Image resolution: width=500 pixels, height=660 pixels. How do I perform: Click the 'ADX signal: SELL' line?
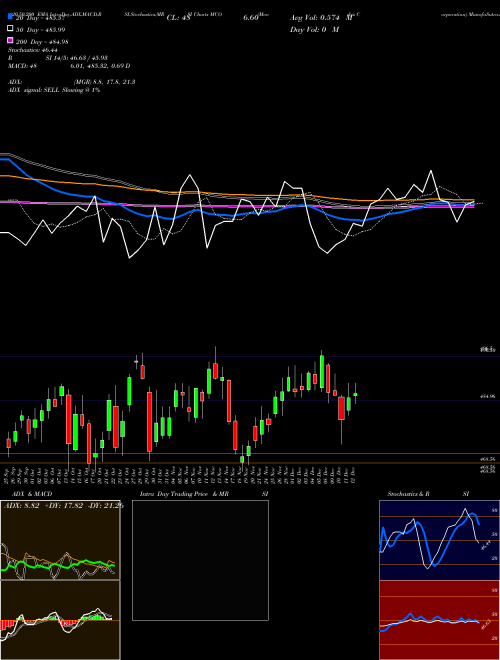click(54, 90)
